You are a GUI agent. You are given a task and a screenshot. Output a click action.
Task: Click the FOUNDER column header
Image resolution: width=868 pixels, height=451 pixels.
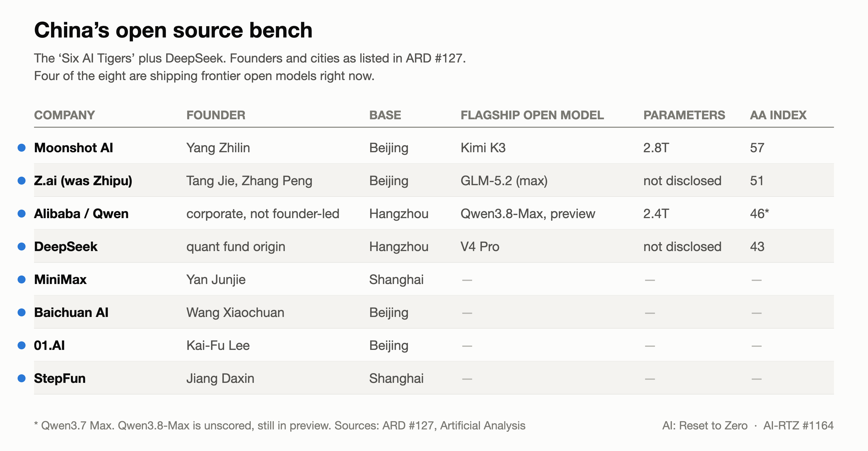(216, 115)
